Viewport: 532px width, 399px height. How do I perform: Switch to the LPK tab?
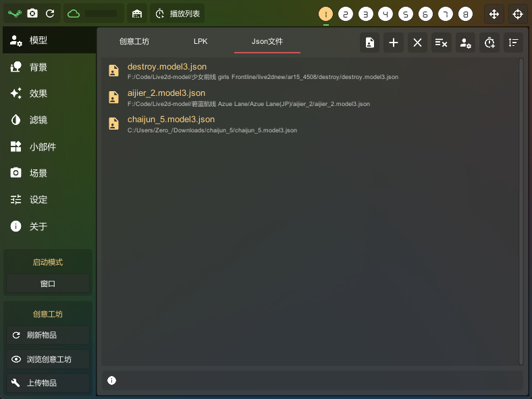(x=201, y=41)
